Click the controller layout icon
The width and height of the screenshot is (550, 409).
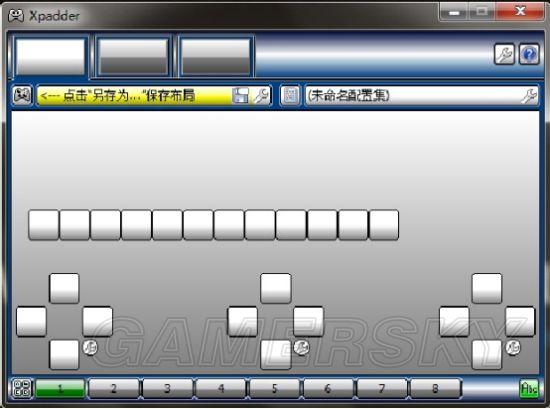point(22,95)
